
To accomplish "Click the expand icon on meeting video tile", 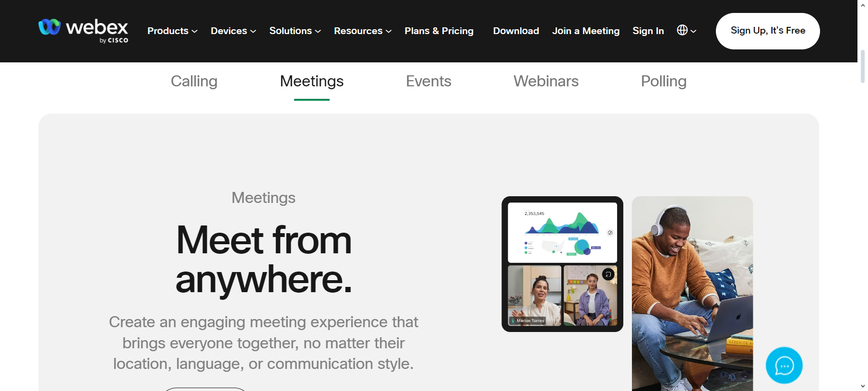I will (x=608, y=274).
